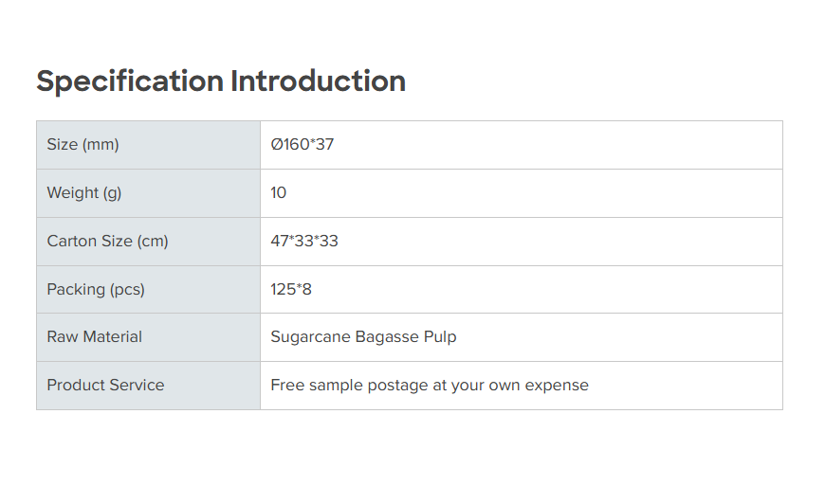Viewport: 825px width, 504px height.
Task: Click the 47*33*33 carton size value
Action: click(x=304, y=242)
